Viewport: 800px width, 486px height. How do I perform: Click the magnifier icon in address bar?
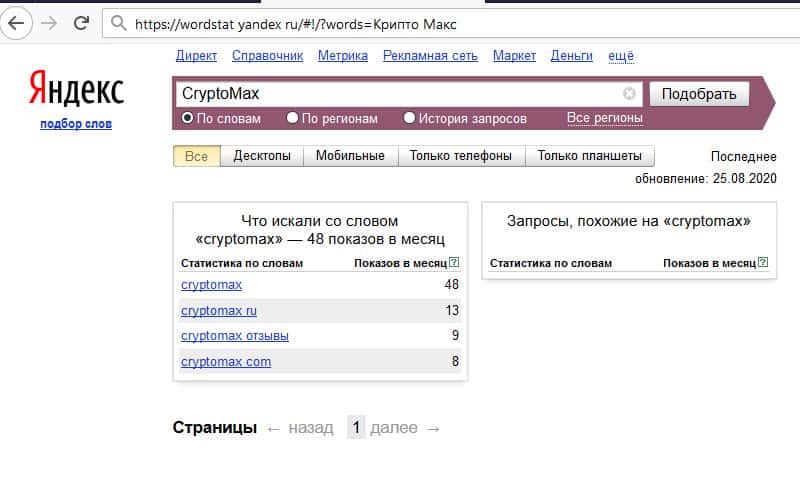click(119, 23)
